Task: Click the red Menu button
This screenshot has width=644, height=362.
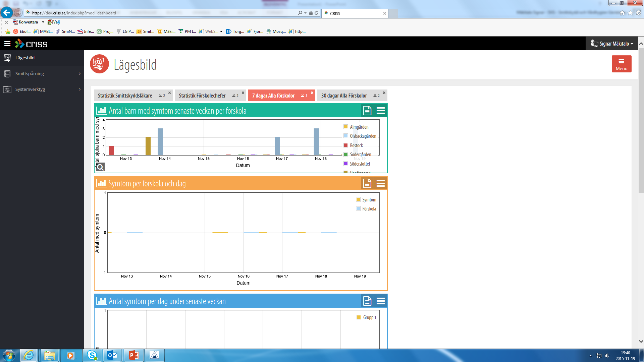Action: [622, 64]
